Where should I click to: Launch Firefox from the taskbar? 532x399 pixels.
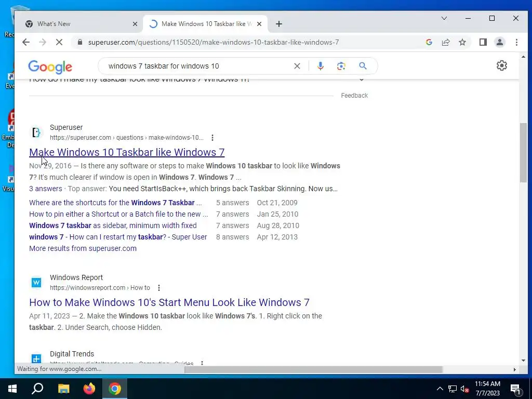89,389
